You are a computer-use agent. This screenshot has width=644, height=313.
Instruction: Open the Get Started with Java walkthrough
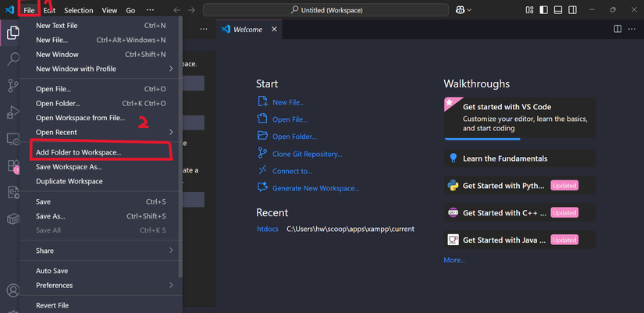click(x=520, y=240)
